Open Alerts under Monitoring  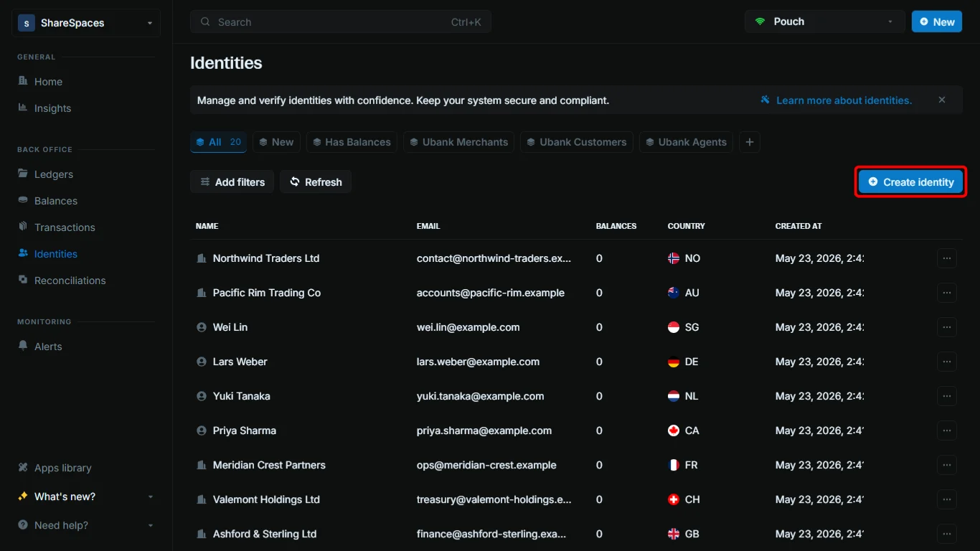pyautogui.click(x=48, y=347)
